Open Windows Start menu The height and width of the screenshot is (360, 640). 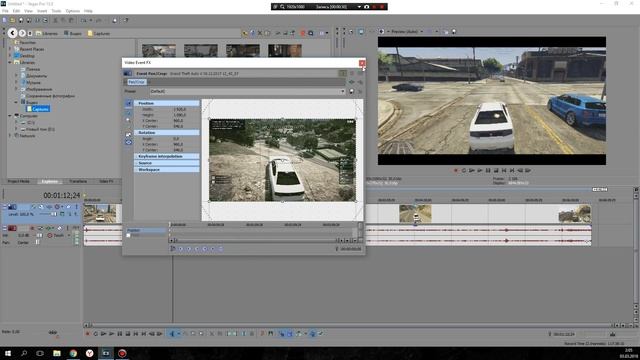(x=8, y=353)
